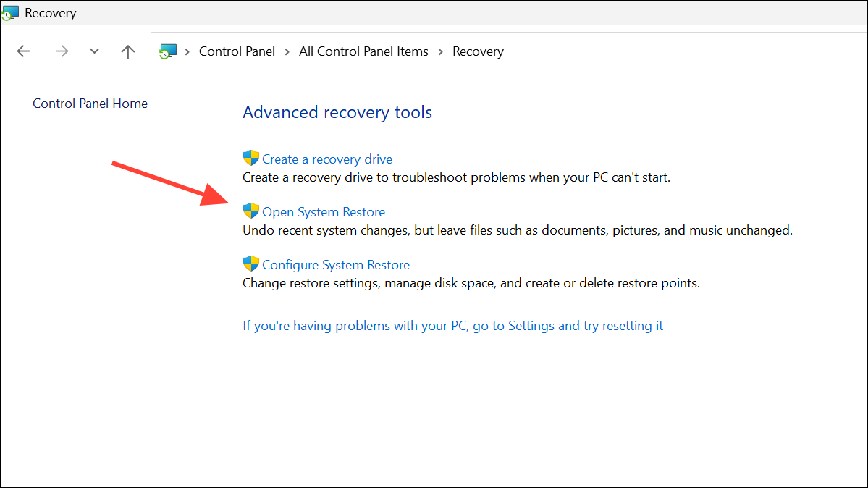Image resolution: width=868 pixels, height=488 pixels.
Task: Click the empty address bar area
Action: coord(652,51)
